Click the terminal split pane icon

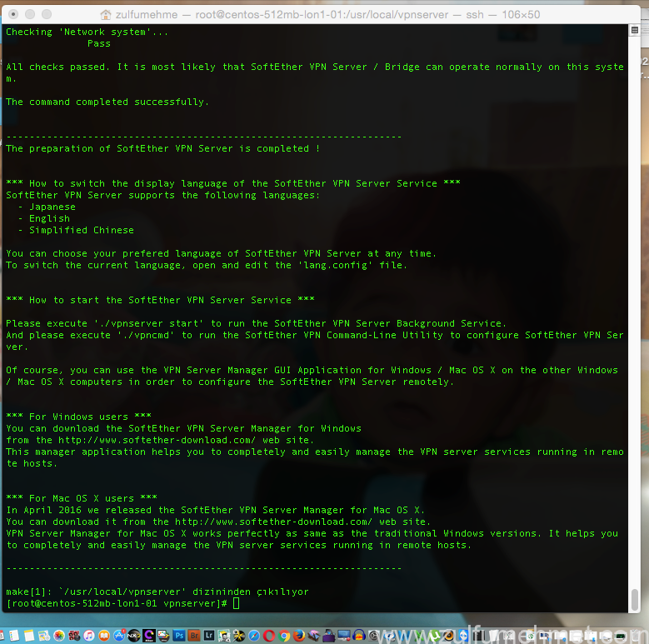[635, 30]
